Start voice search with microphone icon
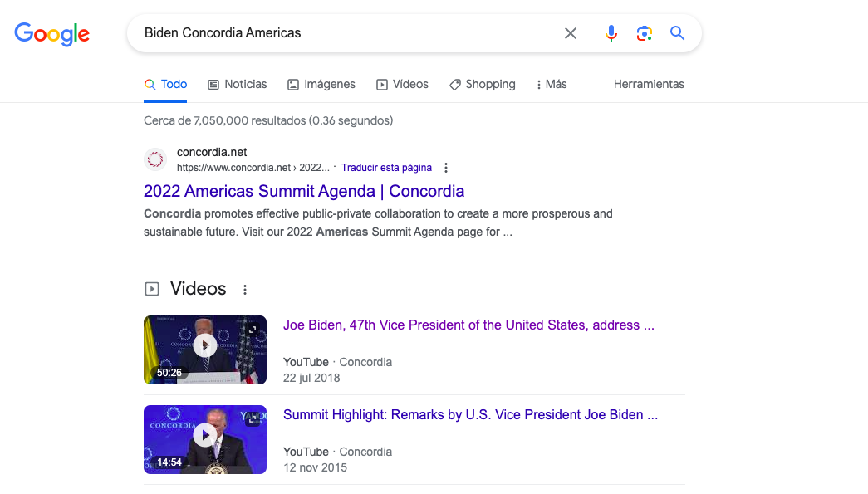 (x=611, y=33)
